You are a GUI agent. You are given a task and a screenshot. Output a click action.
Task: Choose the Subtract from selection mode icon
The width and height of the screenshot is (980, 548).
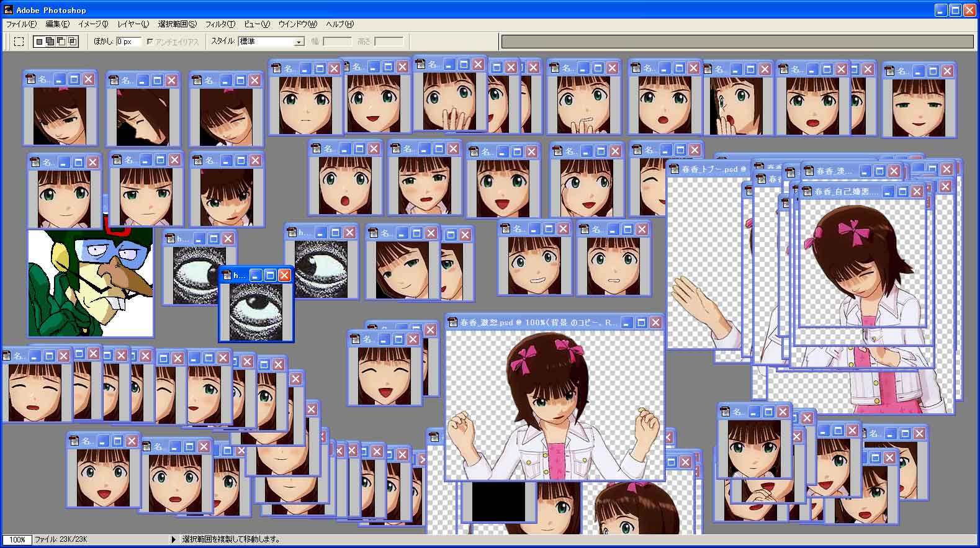click(61, 42)
